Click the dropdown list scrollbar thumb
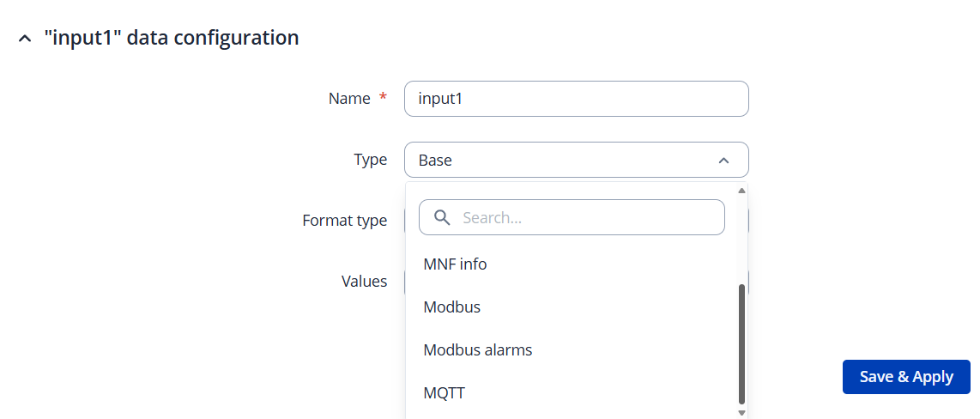The image size is (980, 419). 741,343
